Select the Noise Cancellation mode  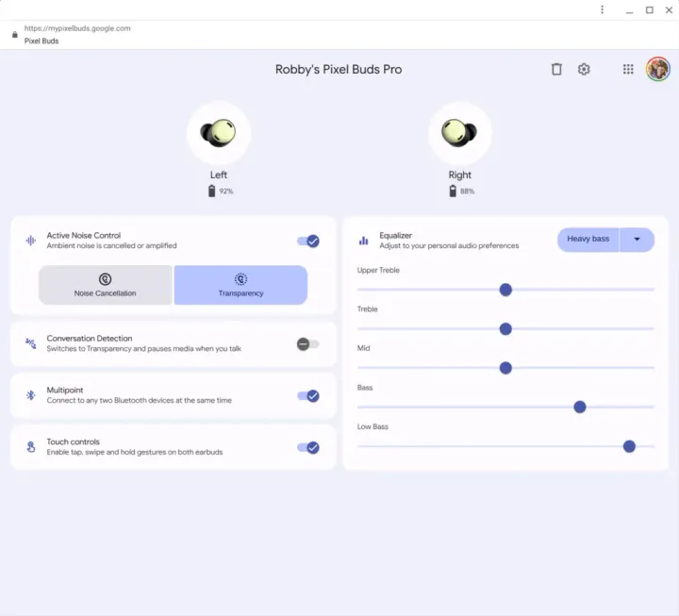pos(105,285)
